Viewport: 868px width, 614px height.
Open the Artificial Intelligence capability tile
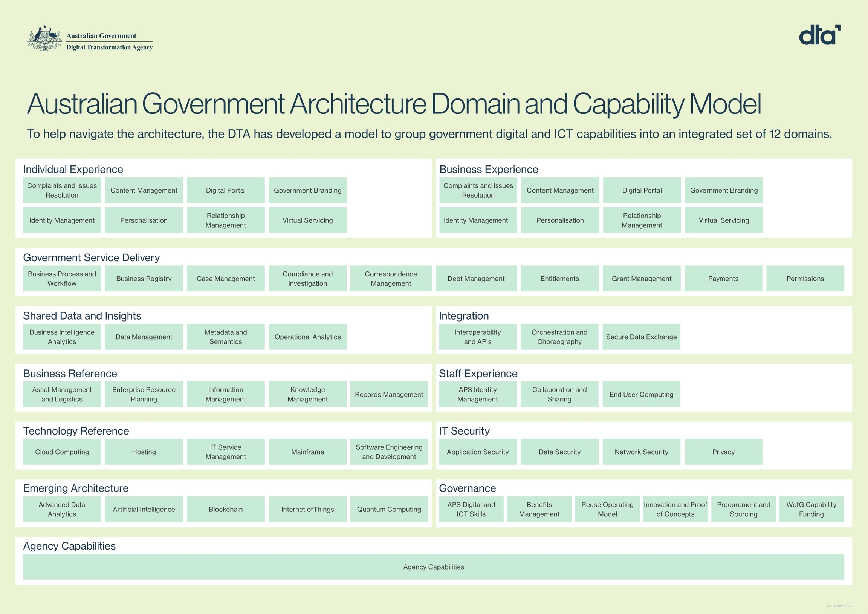pos(144,509)
